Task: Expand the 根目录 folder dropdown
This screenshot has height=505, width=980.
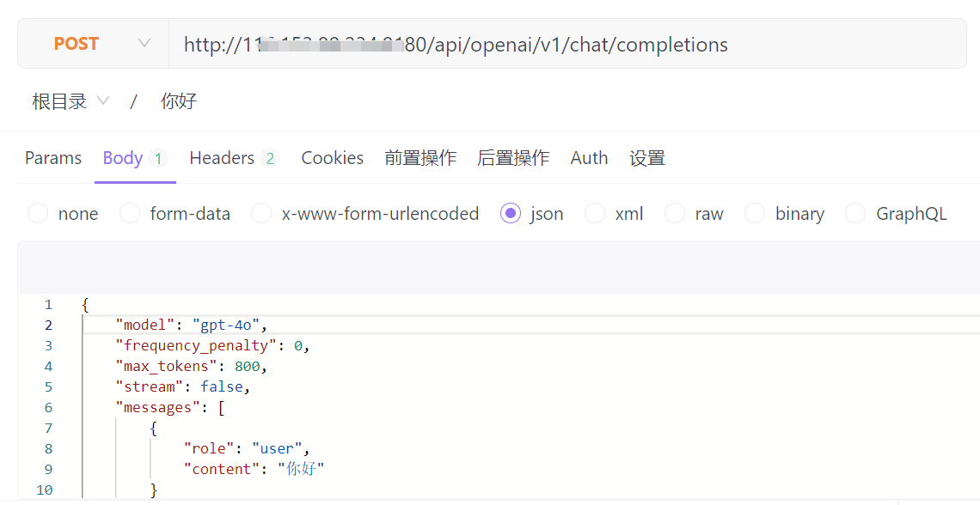Action: coord(70,101)
